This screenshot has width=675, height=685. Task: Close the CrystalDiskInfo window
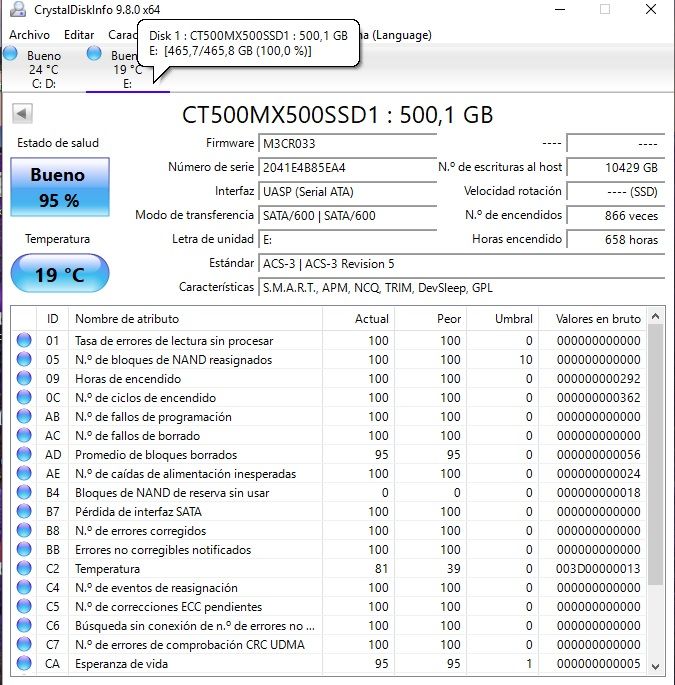click(x=651, y=9)
